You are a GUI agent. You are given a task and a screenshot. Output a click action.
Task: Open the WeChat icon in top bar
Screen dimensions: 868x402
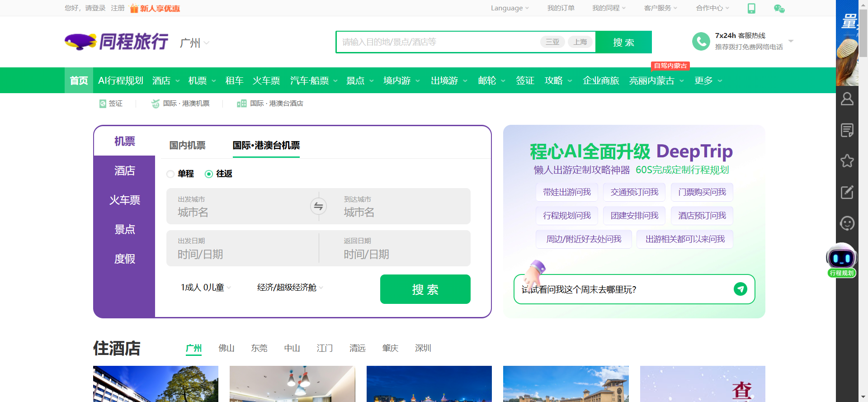coord(779,8)
